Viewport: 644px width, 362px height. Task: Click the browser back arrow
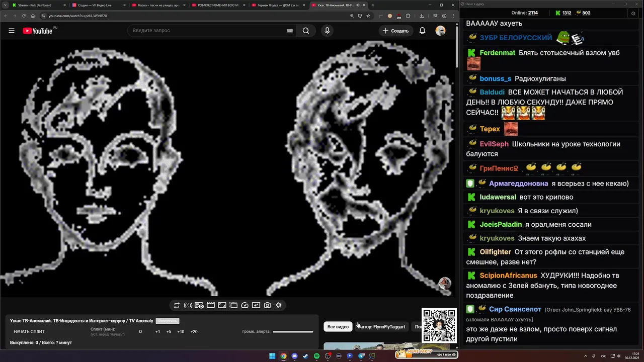6,16
